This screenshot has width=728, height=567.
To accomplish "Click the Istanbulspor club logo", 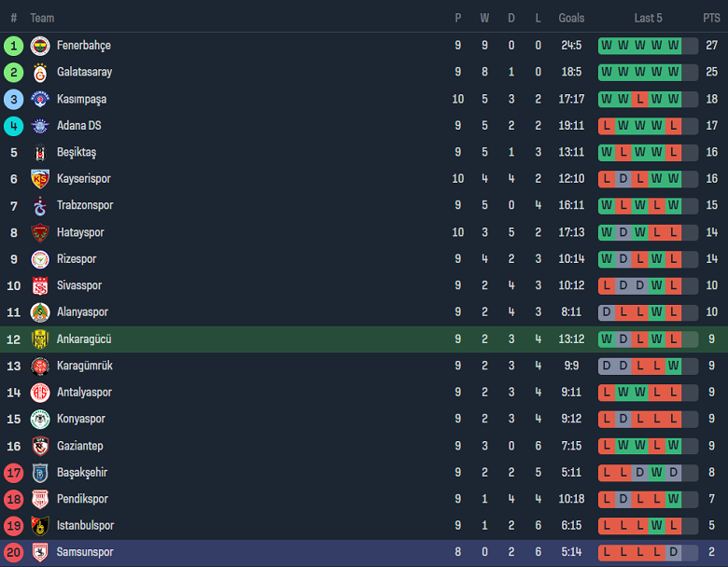I will pos(39,526).
